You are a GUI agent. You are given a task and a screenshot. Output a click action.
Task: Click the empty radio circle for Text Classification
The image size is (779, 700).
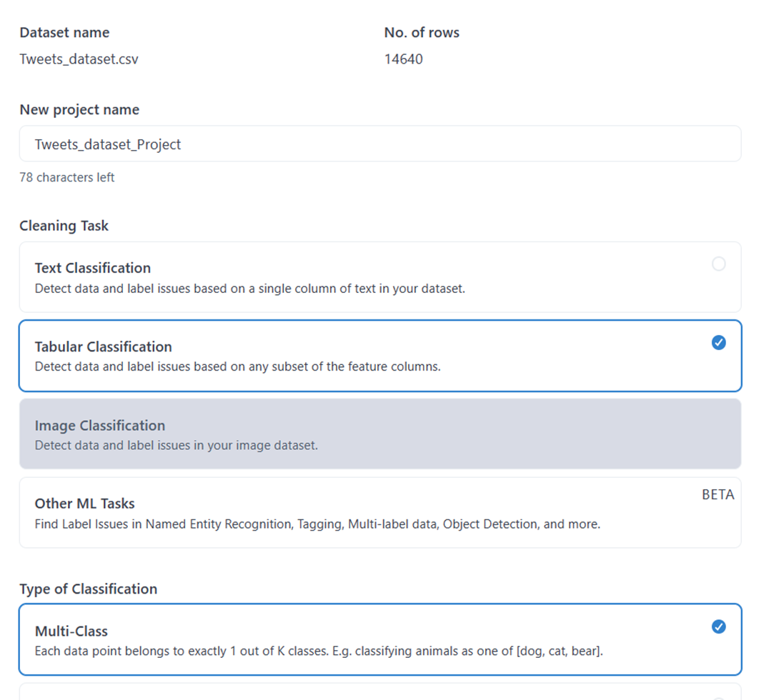click(718, 264)
